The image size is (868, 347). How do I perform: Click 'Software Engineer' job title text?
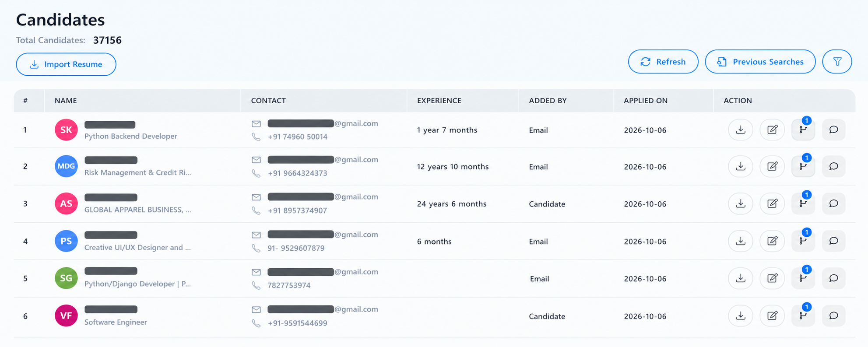tap(116, 322)
